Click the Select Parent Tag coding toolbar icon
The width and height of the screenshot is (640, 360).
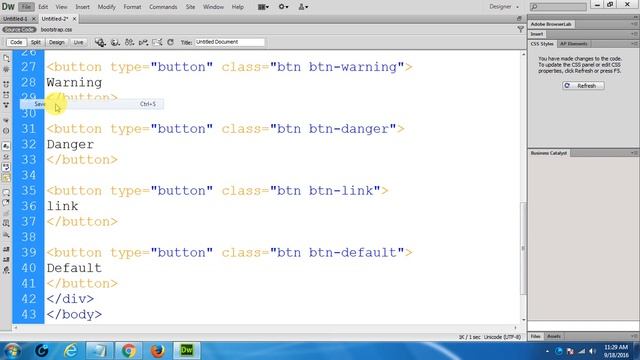pos(6,120)
